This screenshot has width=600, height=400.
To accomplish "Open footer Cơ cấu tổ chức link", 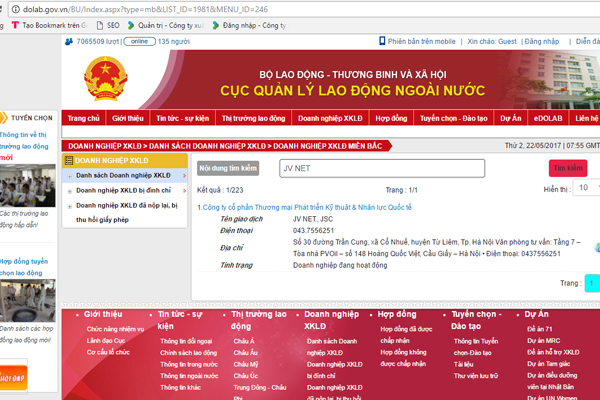I will (x=108, y=352).
